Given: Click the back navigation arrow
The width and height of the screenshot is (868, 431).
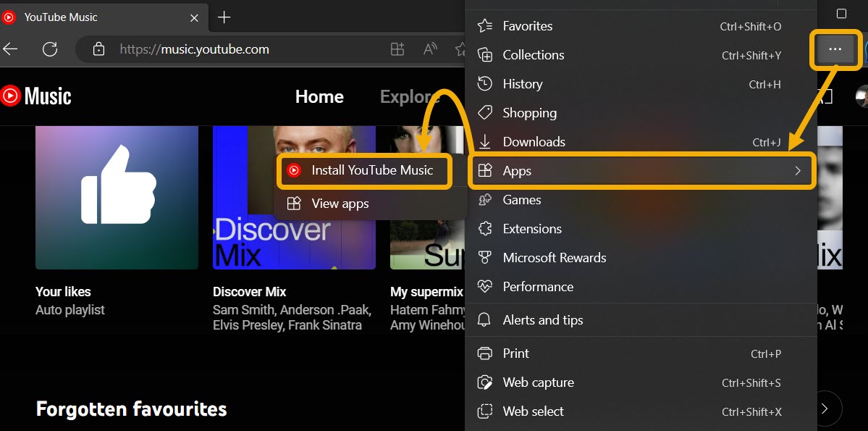Looking at the screenshot, I should (x=12, y=49).
